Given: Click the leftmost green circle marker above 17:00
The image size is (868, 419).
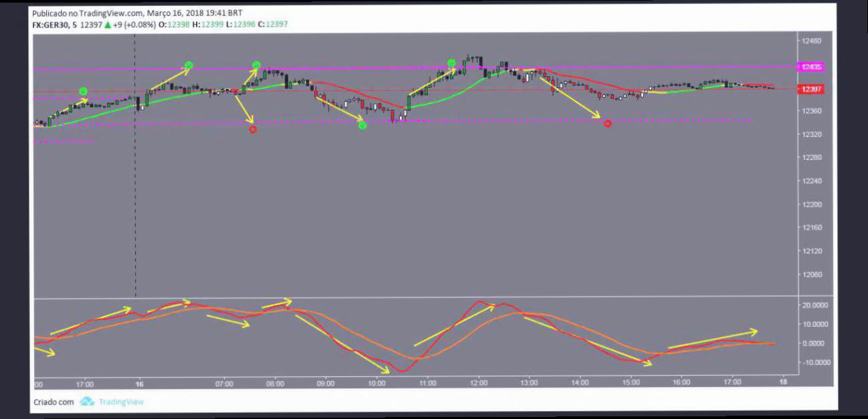Looking at the screenshot, I should point(83,92).
